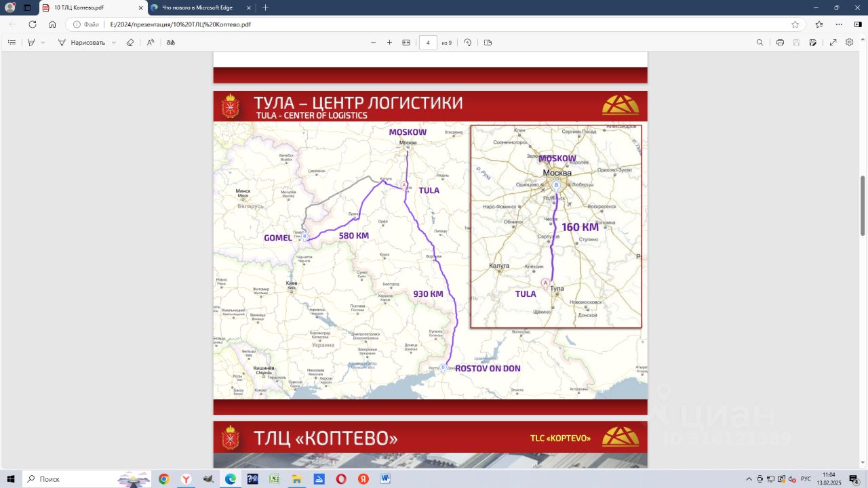
Task: Print the PDF document
Action: (x=780, y=42)
